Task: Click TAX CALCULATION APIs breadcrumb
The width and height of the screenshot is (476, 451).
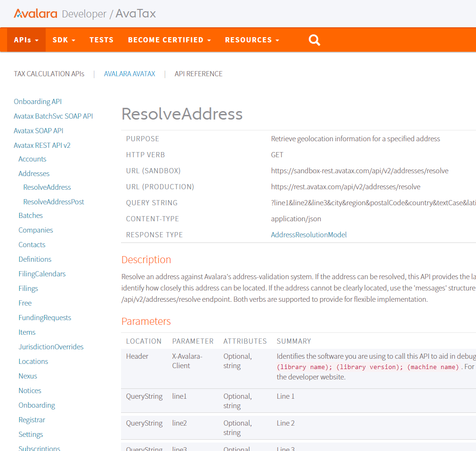Action: (x=49, y=74)
